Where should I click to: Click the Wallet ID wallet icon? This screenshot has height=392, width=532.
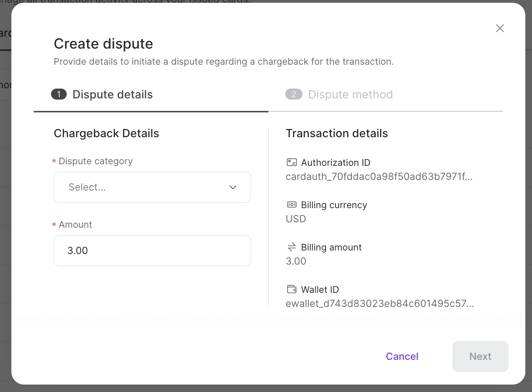[x=292, y=289]
